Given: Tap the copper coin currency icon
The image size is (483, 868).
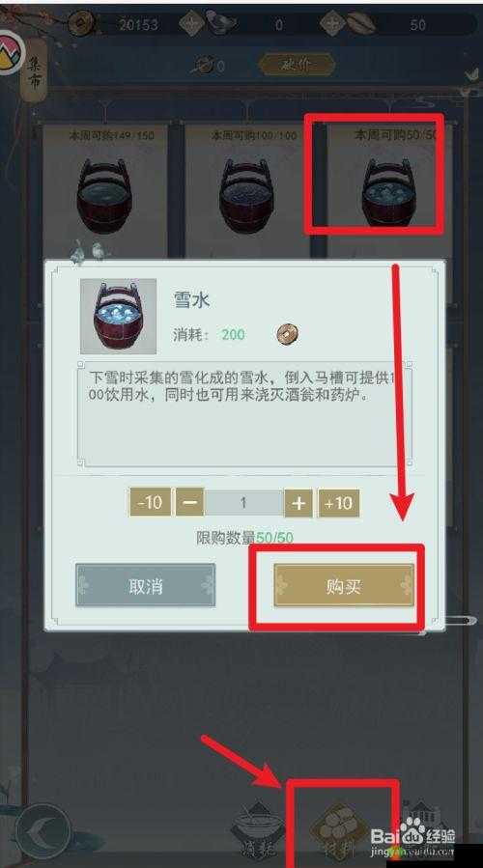Looking at the screenshot, I should (x=81, y=24).
